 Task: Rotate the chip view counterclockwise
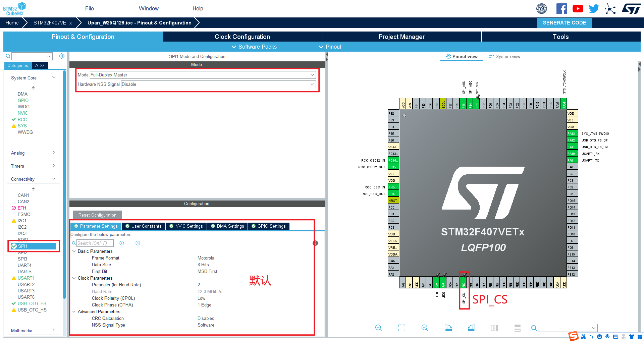click(471, 328)
